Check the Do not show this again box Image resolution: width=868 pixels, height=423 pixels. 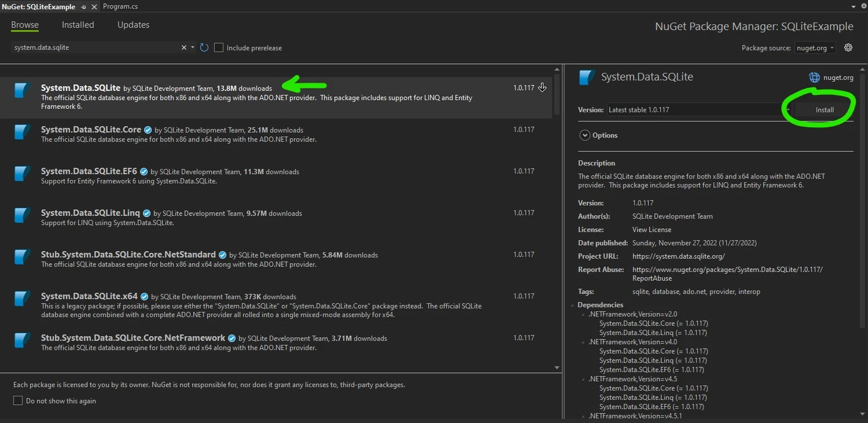(18, 400)
